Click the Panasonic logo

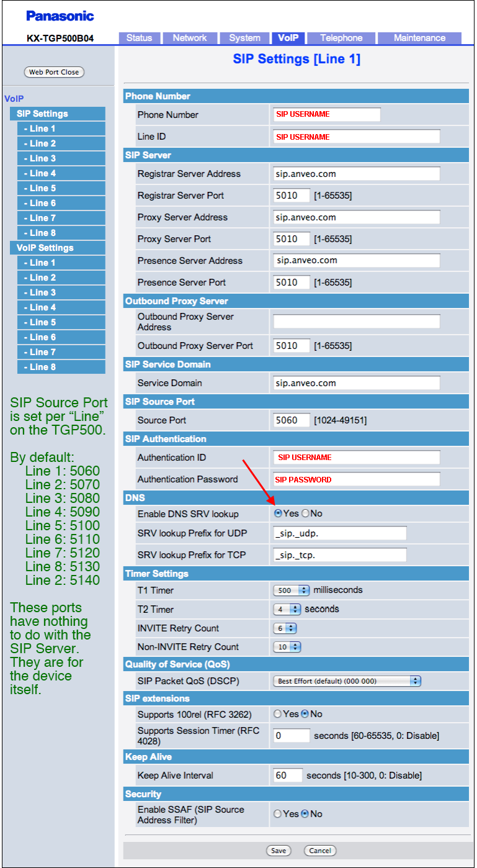pos(60,16)
